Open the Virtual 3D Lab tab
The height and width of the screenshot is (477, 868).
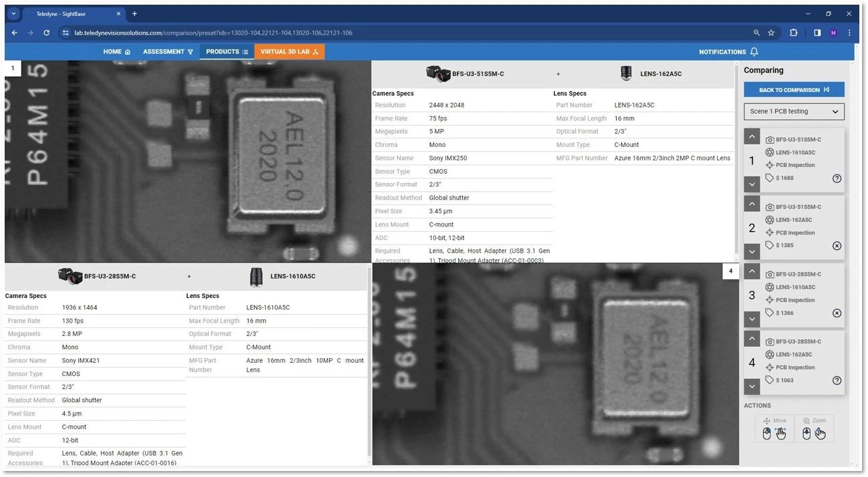(x=289, y=51)
